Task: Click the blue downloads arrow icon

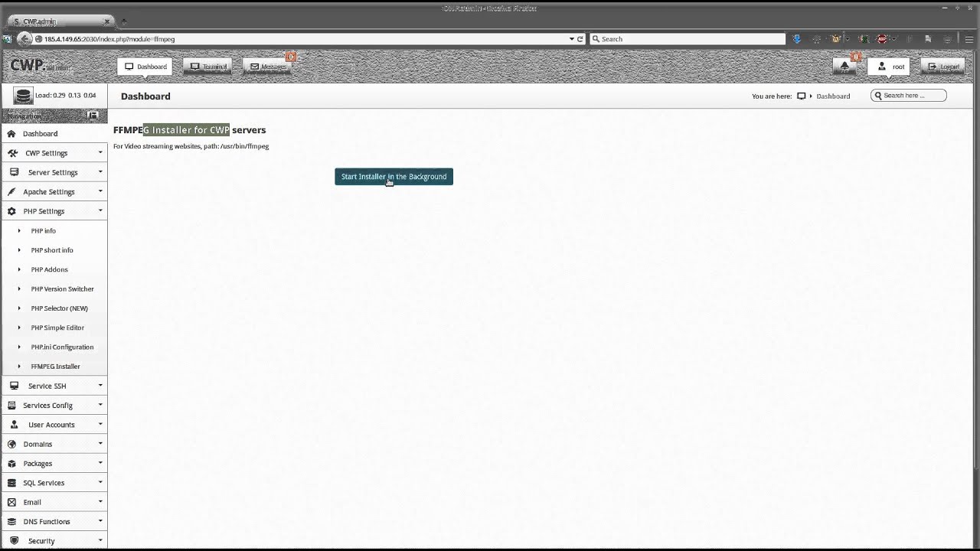Action: (796, 39)
